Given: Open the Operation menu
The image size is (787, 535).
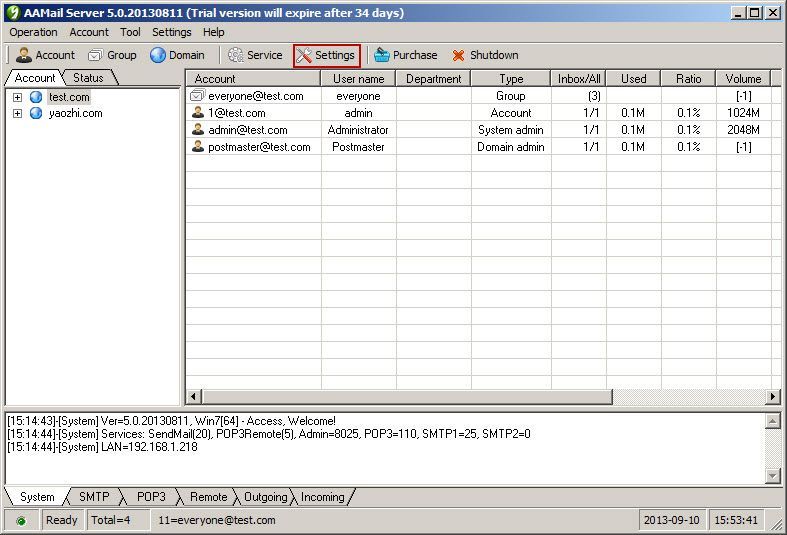Looking at the screenshot, I should [33, 32].
